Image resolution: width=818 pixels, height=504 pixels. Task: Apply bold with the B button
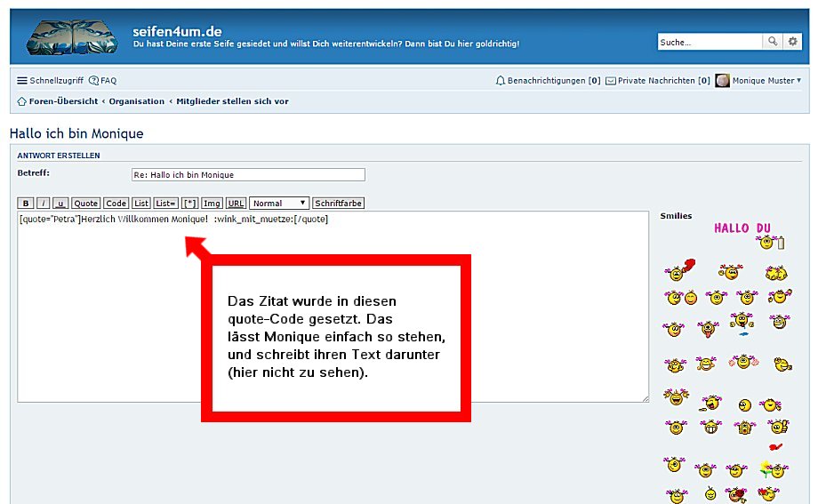point(26,204)
